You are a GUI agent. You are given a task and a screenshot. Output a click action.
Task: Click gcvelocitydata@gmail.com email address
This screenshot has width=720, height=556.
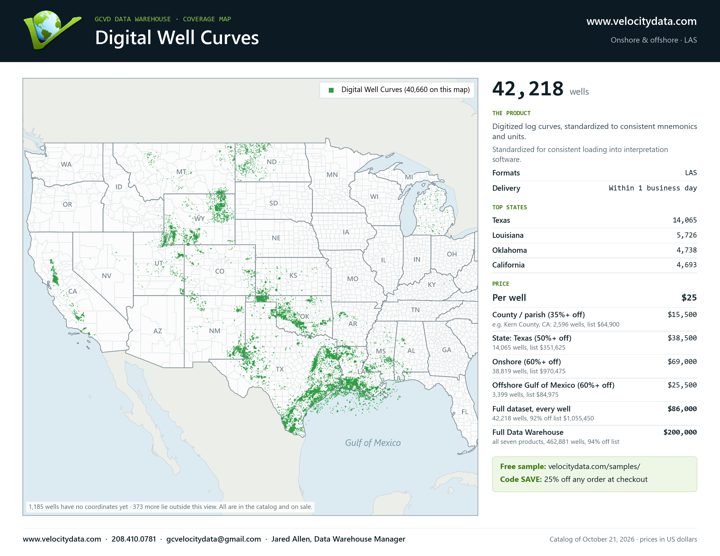[214, 539]
